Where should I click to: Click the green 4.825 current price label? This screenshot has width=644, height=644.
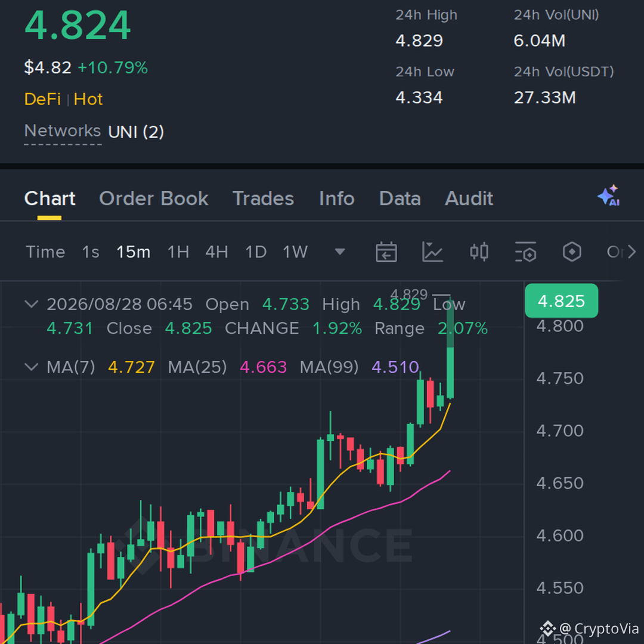[562, 301]
